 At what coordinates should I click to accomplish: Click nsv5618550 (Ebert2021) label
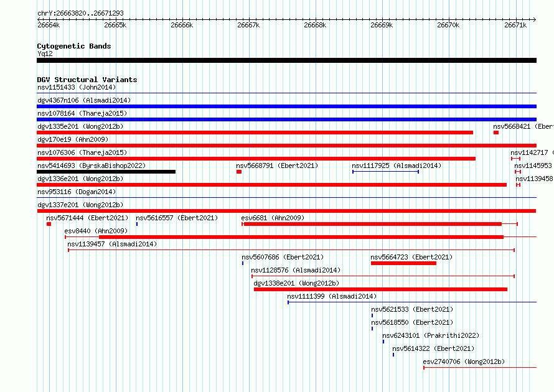pos(412,322)
